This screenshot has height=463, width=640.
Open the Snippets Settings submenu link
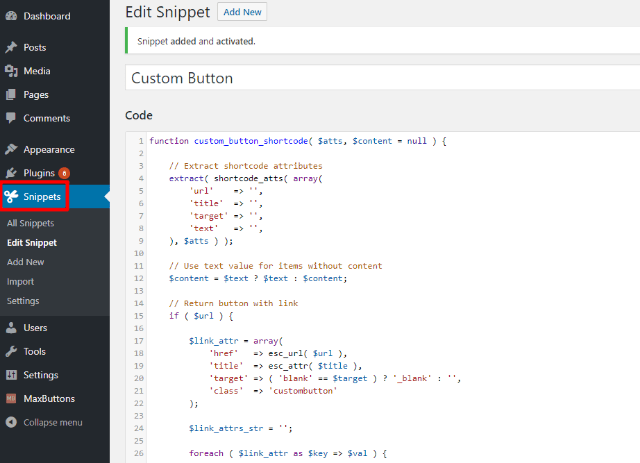pos(23,301)
